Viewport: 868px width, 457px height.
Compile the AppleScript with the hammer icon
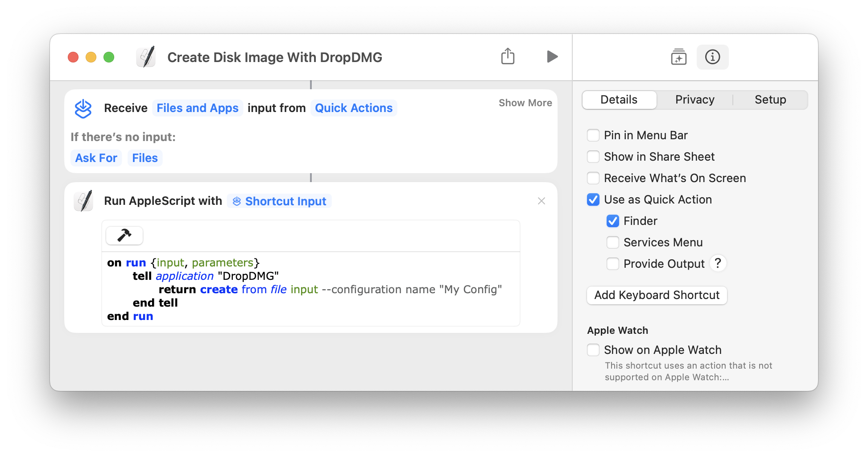pos(124,236)
